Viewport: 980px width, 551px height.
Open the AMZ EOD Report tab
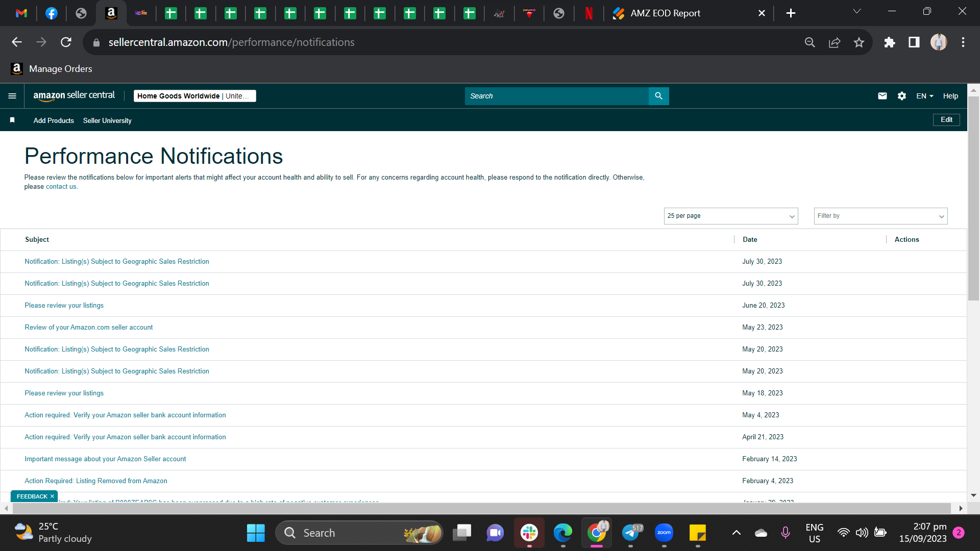pos(665,13)
